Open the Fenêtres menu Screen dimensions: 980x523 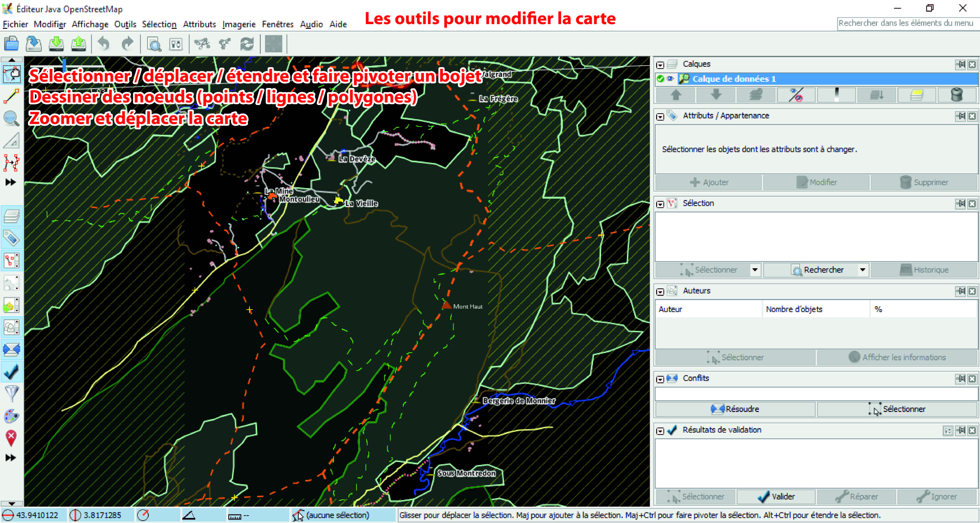click(278, 24)
